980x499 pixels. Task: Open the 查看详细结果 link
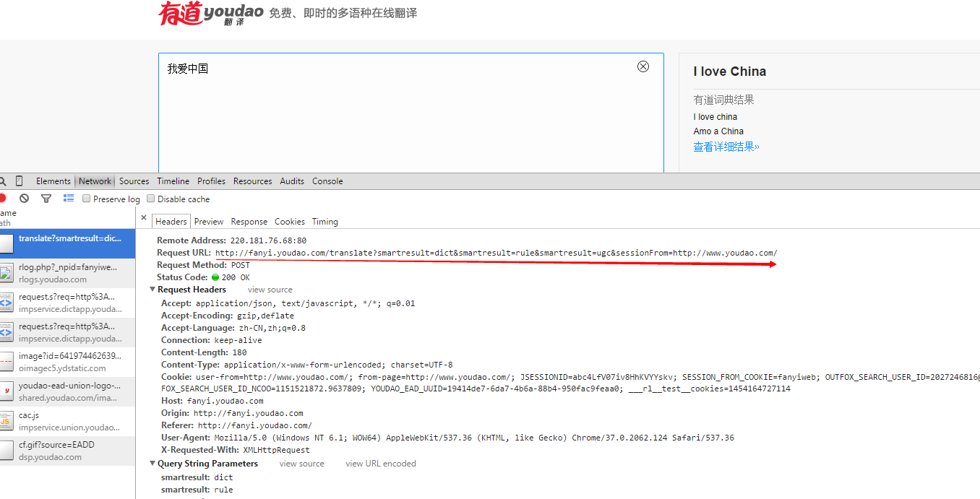[726, 147]
